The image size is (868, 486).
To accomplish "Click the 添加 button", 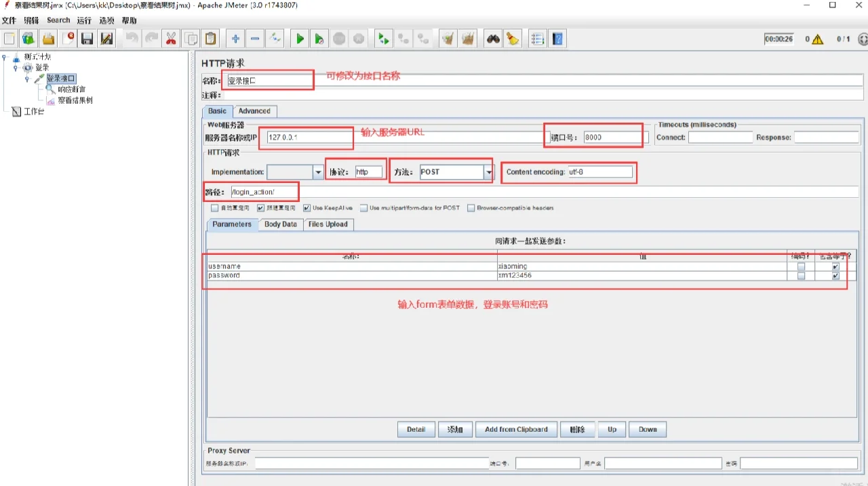I will 455,430.
